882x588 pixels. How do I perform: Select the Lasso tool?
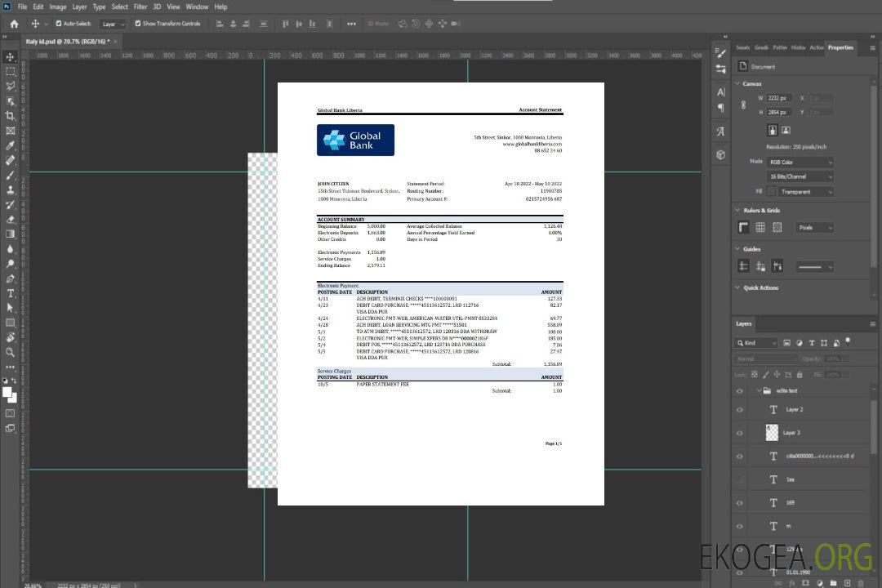click(11, 86)
